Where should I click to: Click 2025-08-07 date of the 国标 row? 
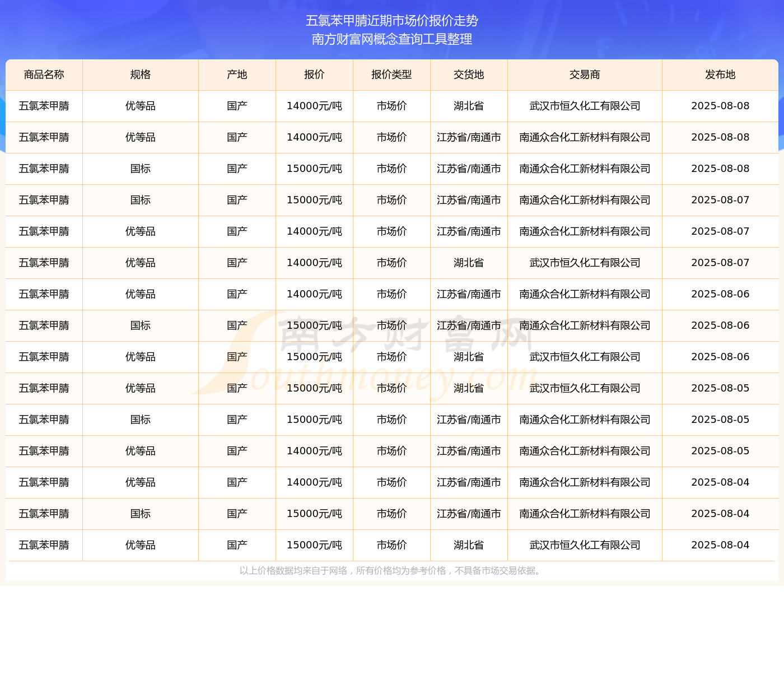tap(720, 200)
